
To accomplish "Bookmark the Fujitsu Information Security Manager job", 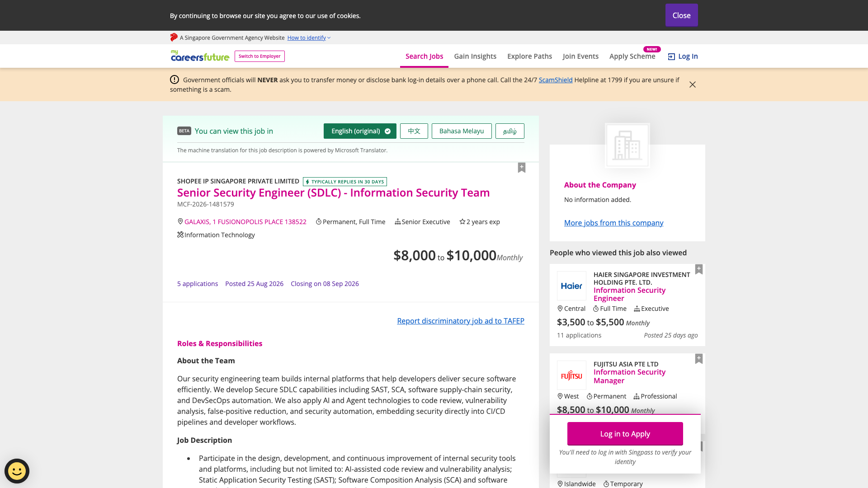I will click(699, 359).
